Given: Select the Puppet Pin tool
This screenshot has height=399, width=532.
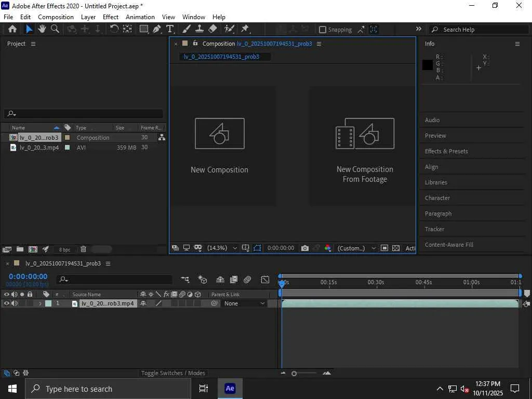Looking at the screenshot, I should pos(245,29).
